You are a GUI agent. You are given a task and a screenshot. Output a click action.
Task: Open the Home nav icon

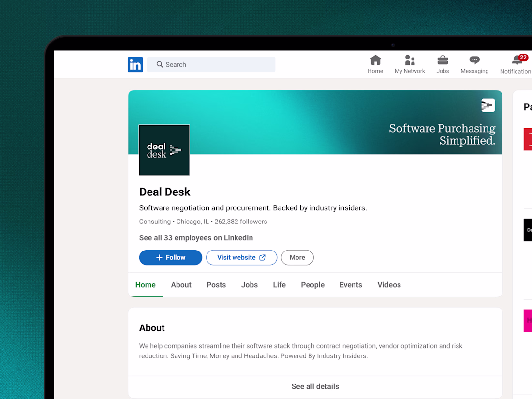(375, 60)
